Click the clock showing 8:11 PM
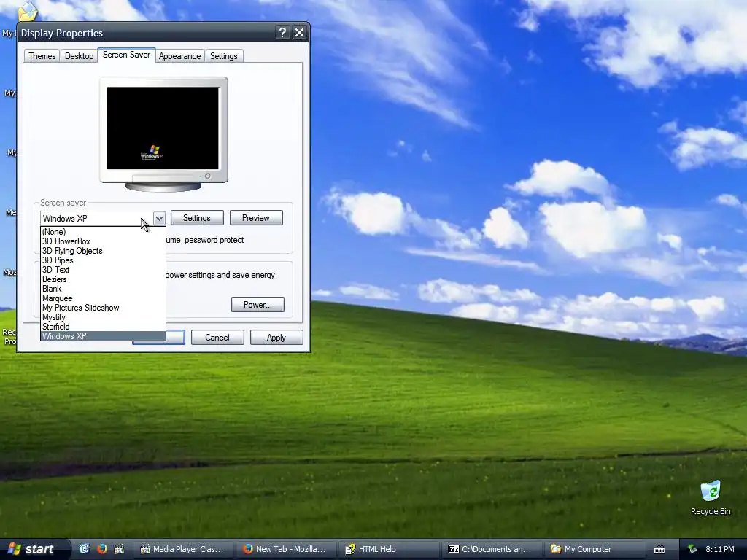747x560 pixels. (719, 549)
